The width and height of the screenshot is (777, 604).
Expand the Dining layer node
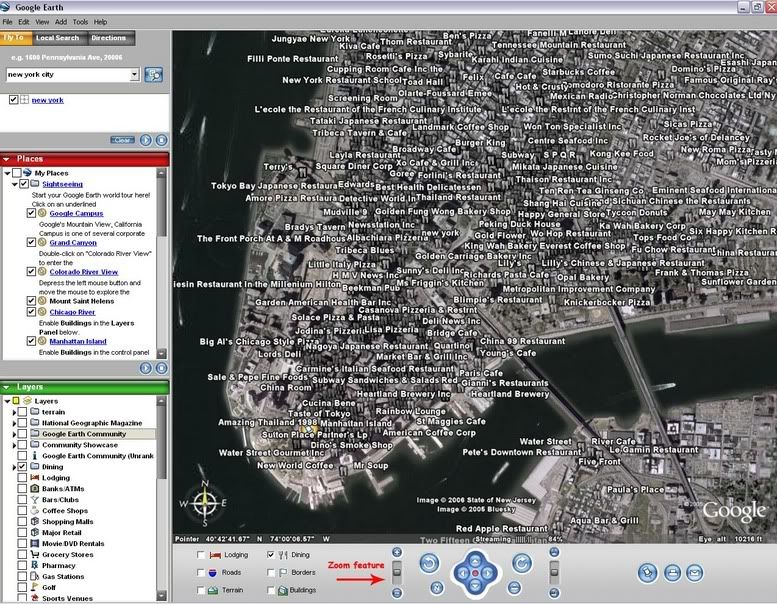[14, 467]
